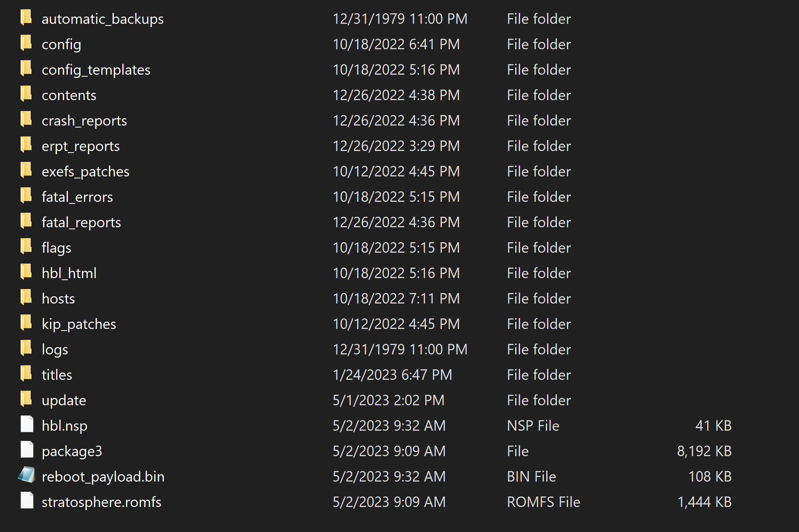The height and width of the screenshot is (532, 799).
Task: Select the titles folder icon
Action: pos(26,374)
